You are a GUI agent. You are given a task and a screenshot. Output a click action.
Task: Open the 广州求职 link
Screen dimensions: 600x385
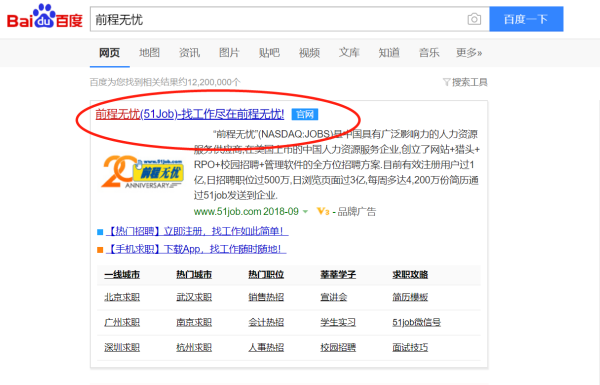[122, 322]
